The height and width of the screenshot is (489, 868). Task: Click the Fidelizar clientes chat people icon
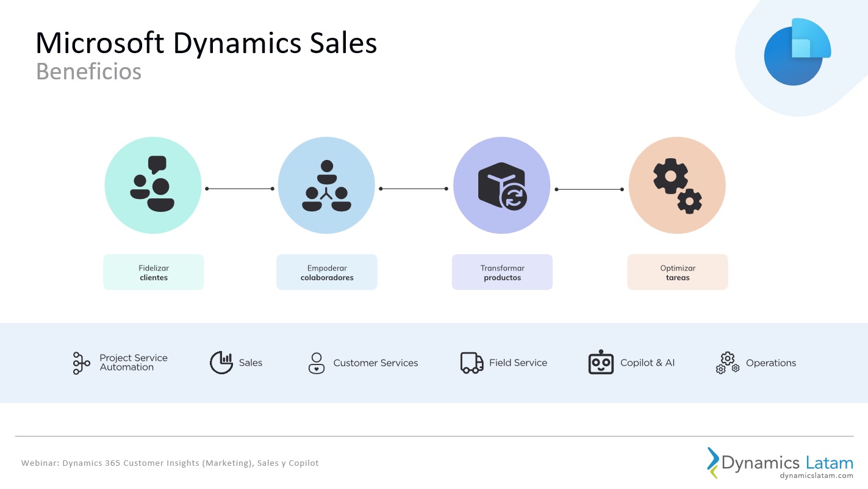(152, 184)
